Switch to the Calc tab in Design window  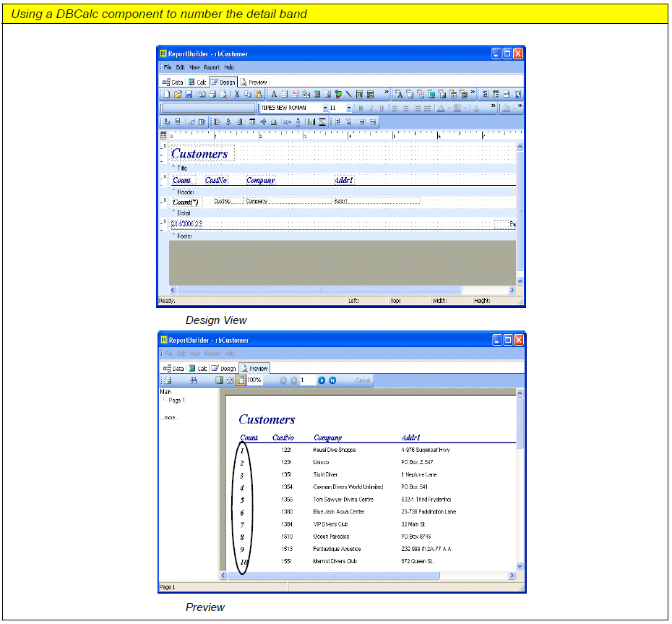point(198,82)
